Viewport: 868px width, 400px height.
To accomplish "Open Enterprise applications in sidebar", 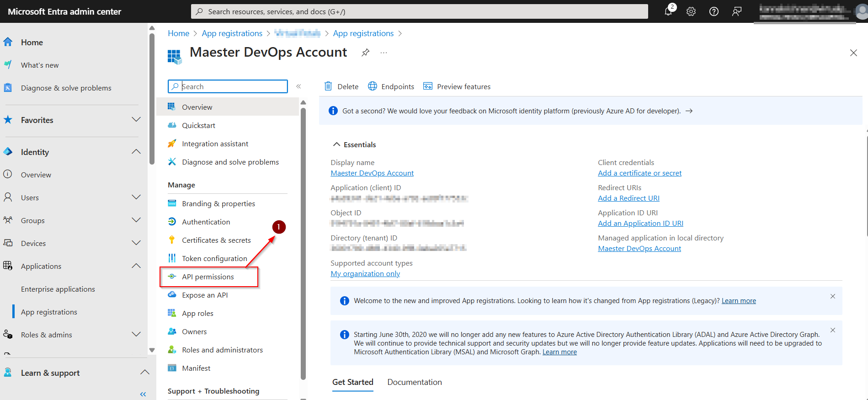I will click(x=58, y=289).
